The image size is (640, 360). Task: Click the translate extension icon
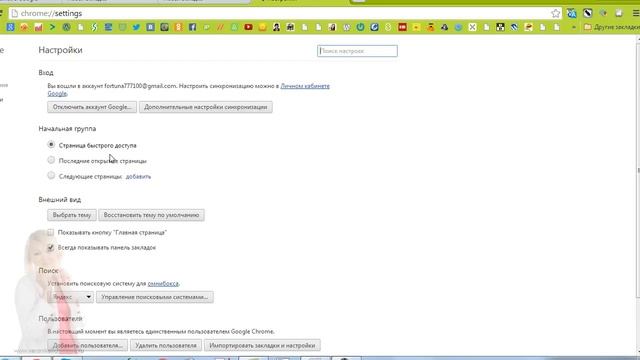(571, 13)
